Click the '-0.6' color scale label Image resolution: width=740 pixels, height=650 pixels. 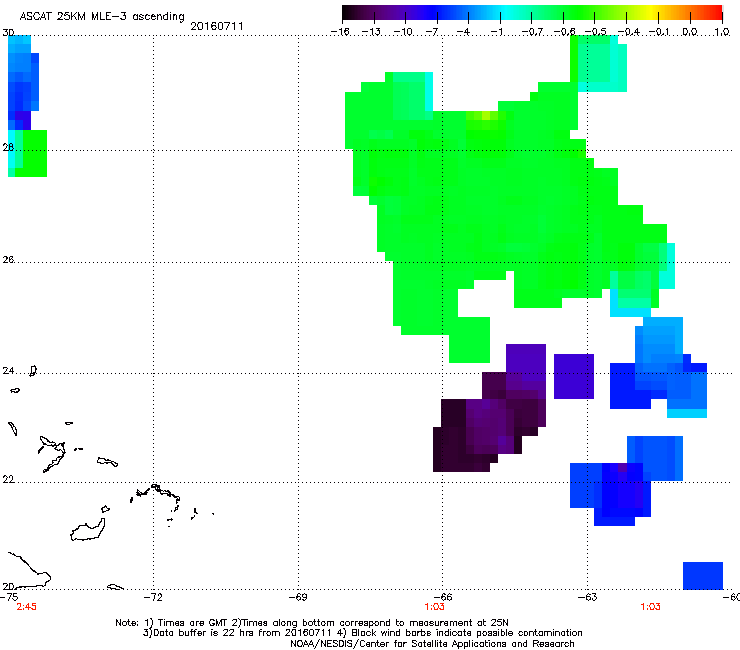(564, 32)
